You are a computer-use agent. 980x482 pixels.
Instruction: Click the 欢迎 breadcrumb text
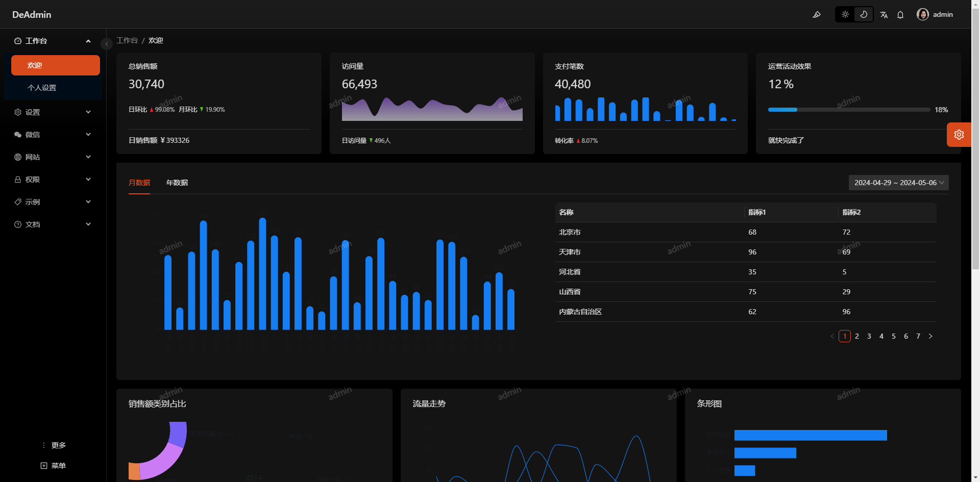click(x=156, y=40)
